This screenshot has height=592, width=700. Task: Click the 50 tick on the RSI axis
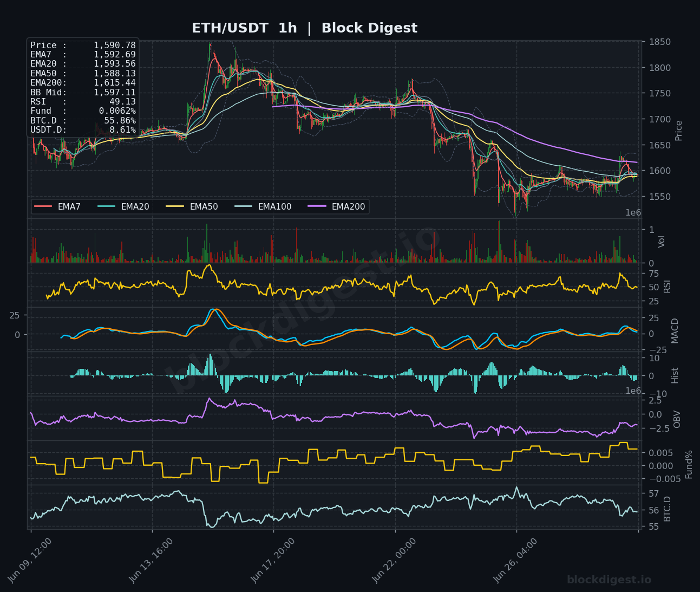coord(653,288)
